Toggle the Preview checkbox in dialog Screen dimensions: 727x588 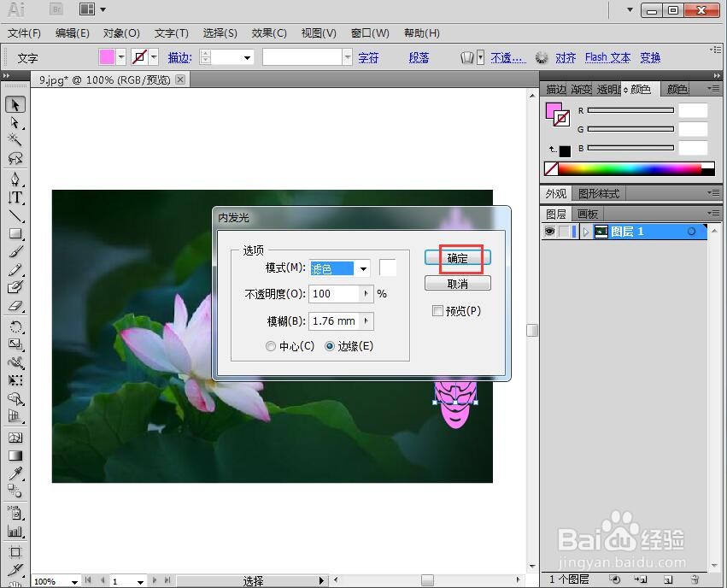pos(437,311)
